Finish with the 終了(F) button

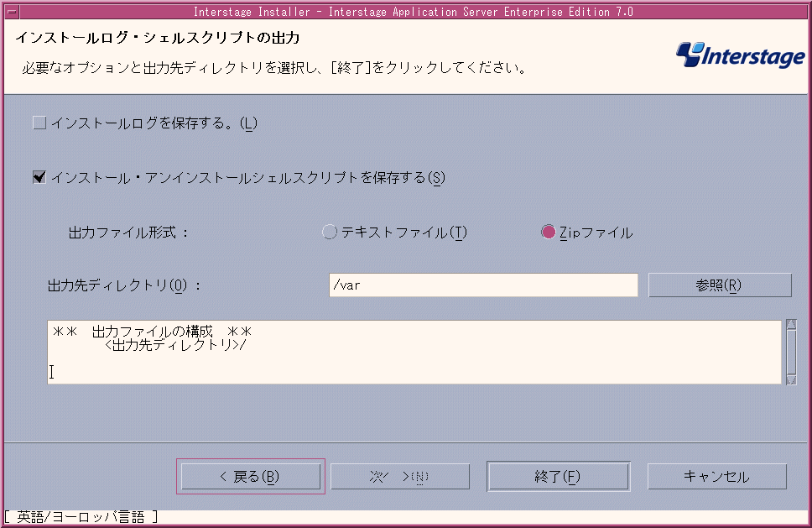559,476
